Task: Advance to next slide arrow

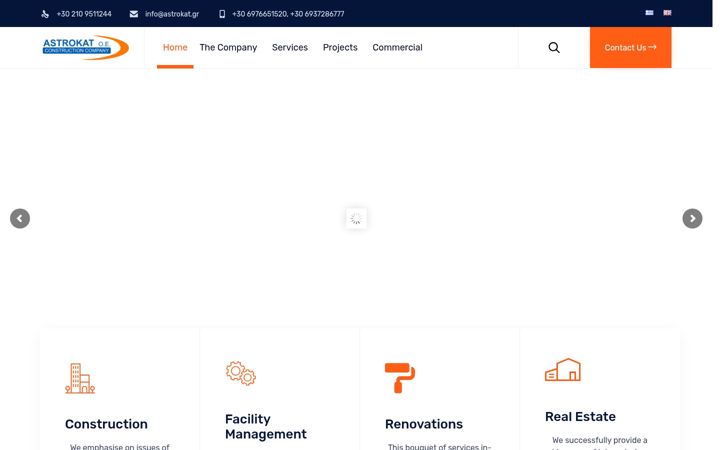Action: pyautogui.click(x=692, y=219)
